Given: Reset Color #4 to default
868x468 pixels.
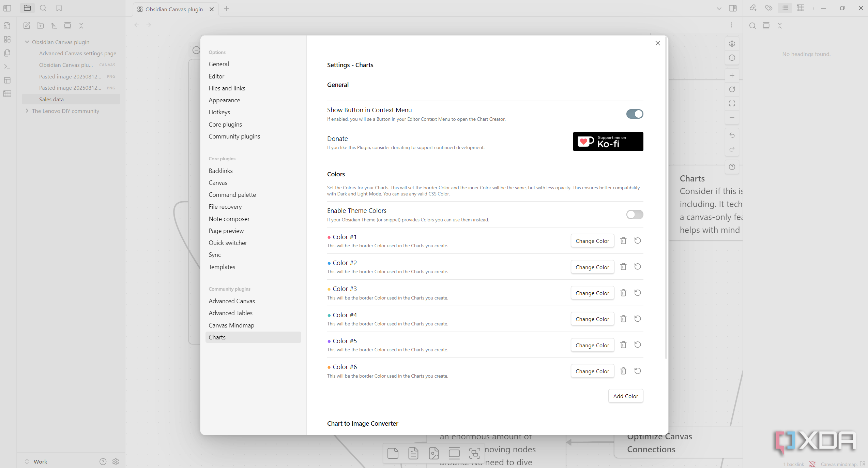Looking at the screenshot, I should (x=638, y=319).
